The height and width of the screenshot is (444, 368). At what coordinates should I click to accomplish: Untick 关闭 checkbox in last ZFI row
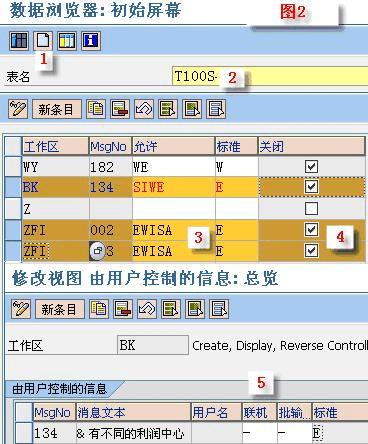point(311,250)
